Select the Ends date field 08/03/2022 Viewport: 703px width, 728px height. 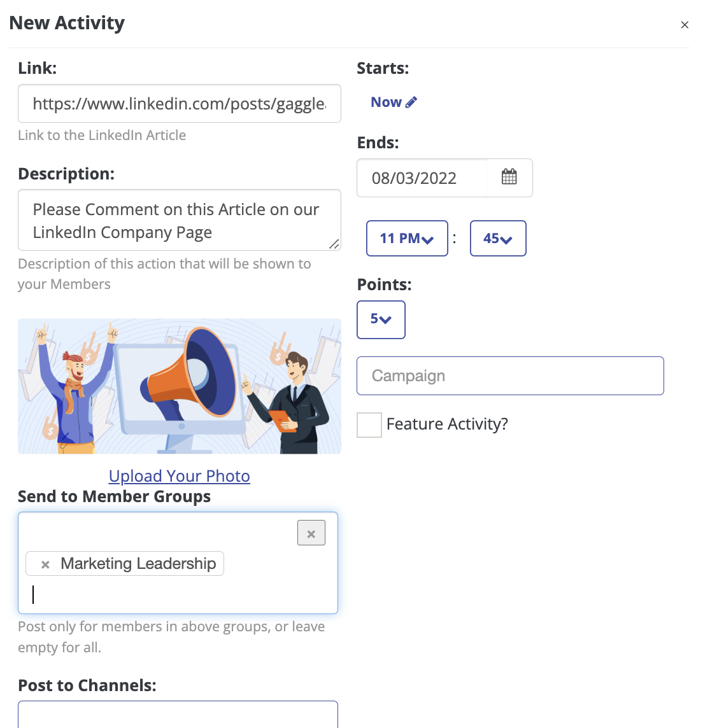point(422,178)
